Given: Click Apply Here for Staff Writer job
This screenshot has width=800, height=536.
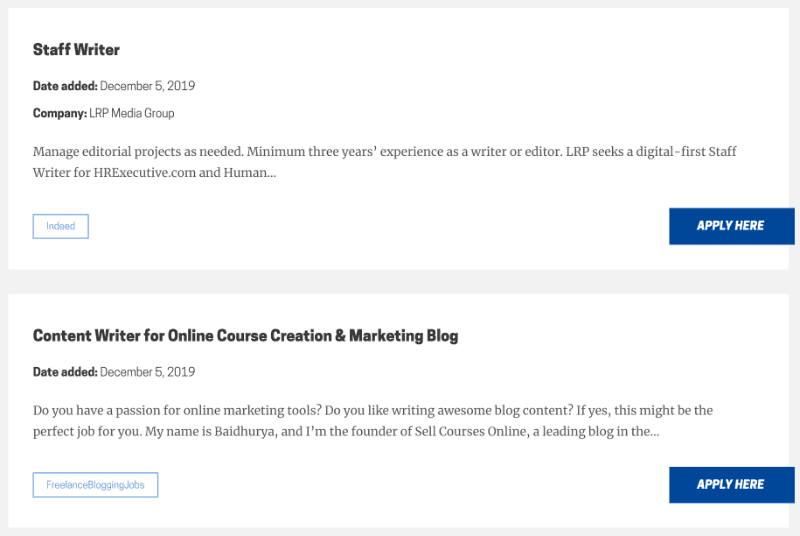Looking at the screenshot, I should point(731,226).
